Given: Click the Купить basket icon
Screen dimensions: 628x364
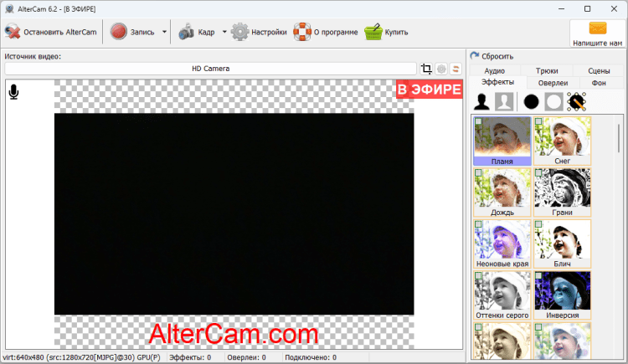Looking at the screenshot, I should pos(373,32).
